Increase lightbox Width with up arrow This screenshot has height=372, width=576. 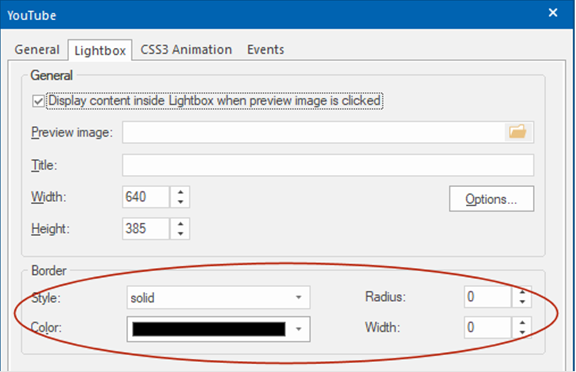pyautogui.click(x=180, y=192)
